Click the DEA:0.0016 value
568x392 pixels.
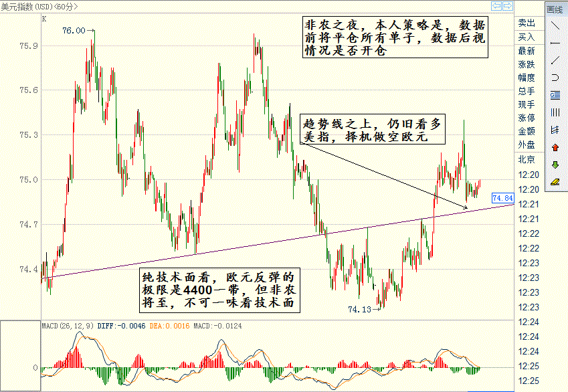169,326
